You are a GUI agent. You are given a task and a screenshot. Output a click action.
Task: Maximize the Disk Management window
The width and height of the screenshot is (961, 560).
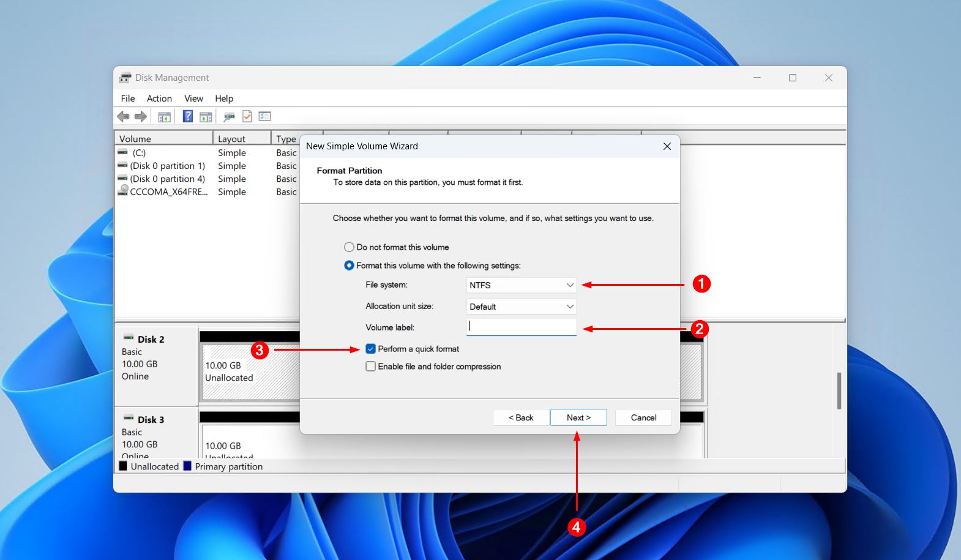click(793, 78)
